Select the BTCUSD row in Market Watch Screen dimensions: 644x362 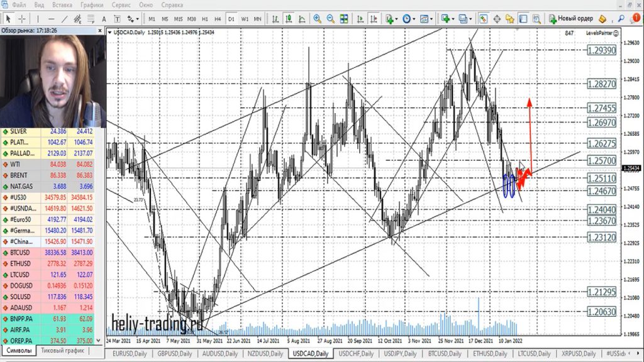tap(19, 251)
